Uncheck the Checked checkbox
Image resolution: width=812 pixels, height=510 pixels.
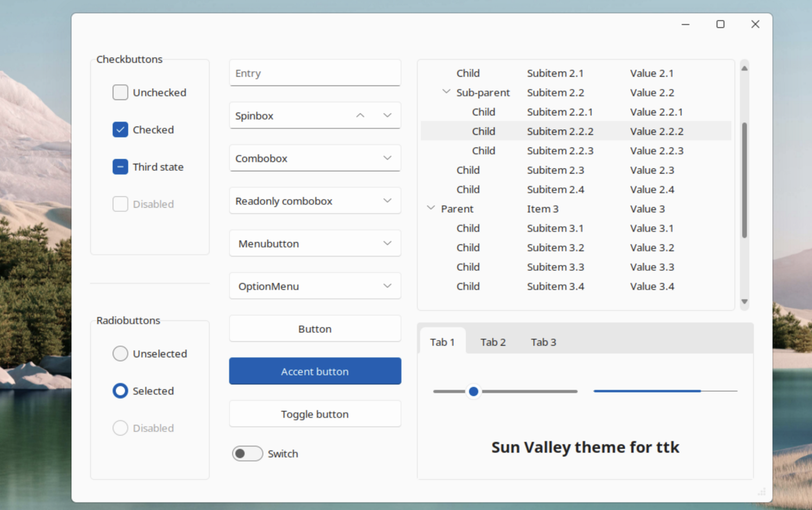pos(120,129)
